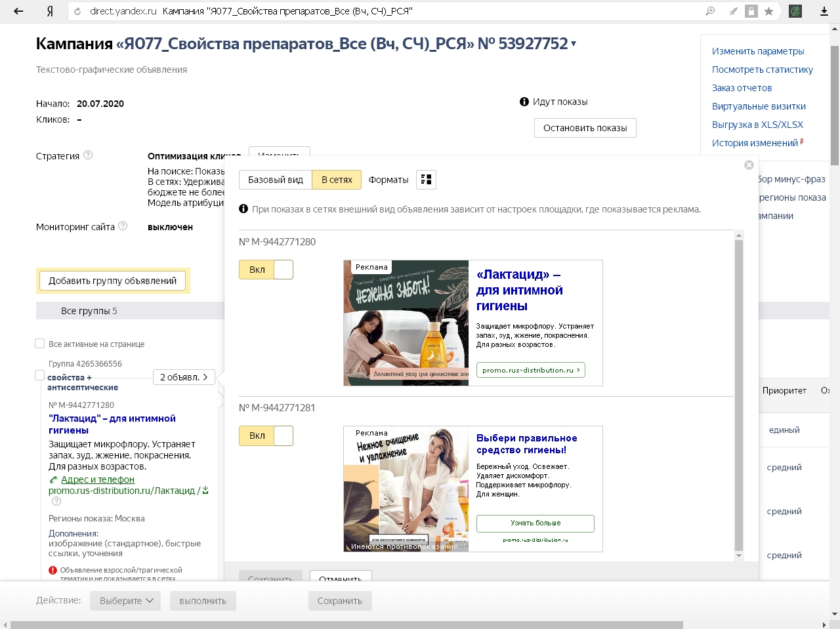Select group свойства + антисептические checkbox
840x629 pixels.
tap(39, 376)
